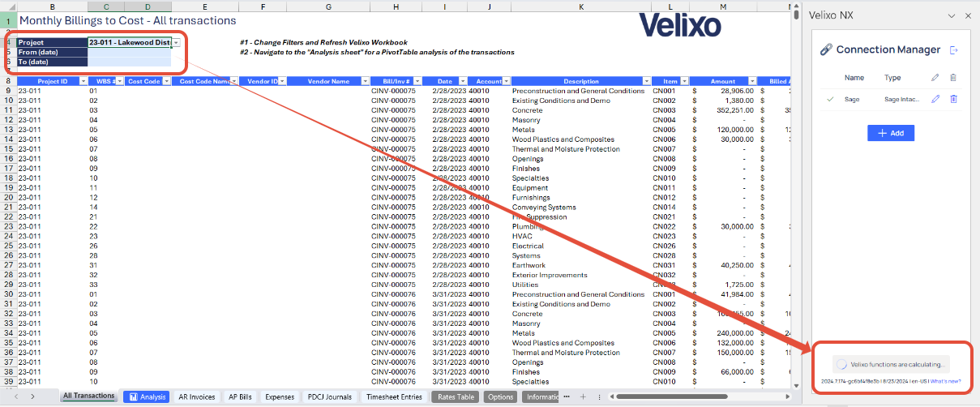This screenshot has height=407, width=980.
Task: Open the PDCJ Journals sheet tab
Action: click(x=330, y=397)
